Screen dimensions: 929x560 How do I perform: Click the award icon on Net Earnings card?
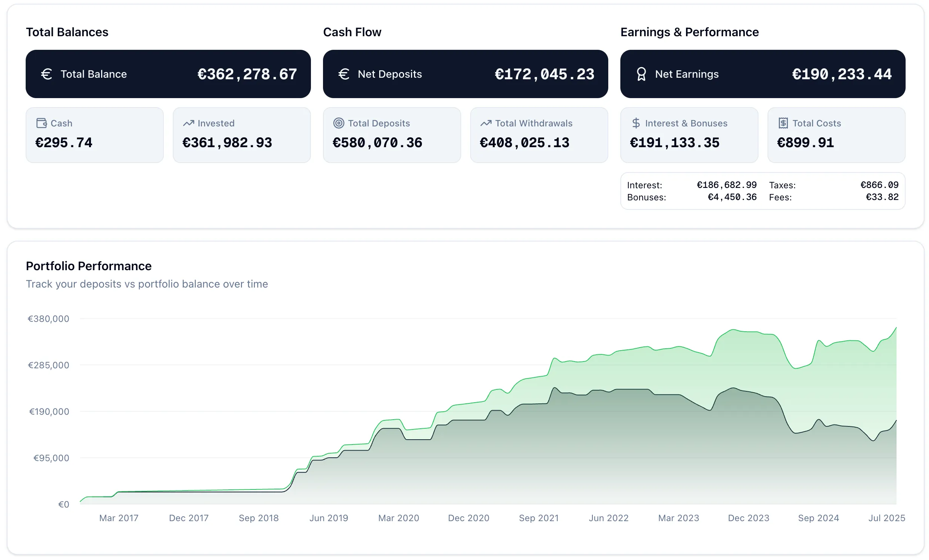tap(641, 74)
